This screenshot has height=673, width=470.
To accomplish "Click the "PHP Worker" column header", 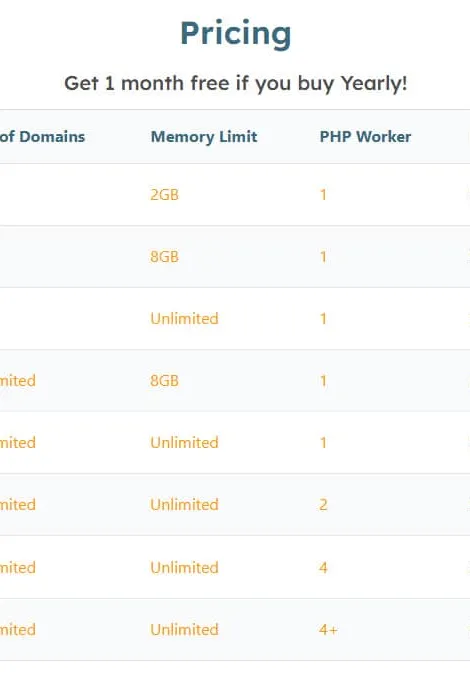I will 365,136.
